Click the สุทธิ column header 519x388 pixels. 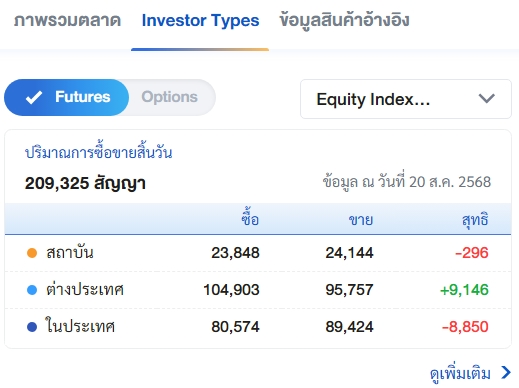[x=475, y=220]
